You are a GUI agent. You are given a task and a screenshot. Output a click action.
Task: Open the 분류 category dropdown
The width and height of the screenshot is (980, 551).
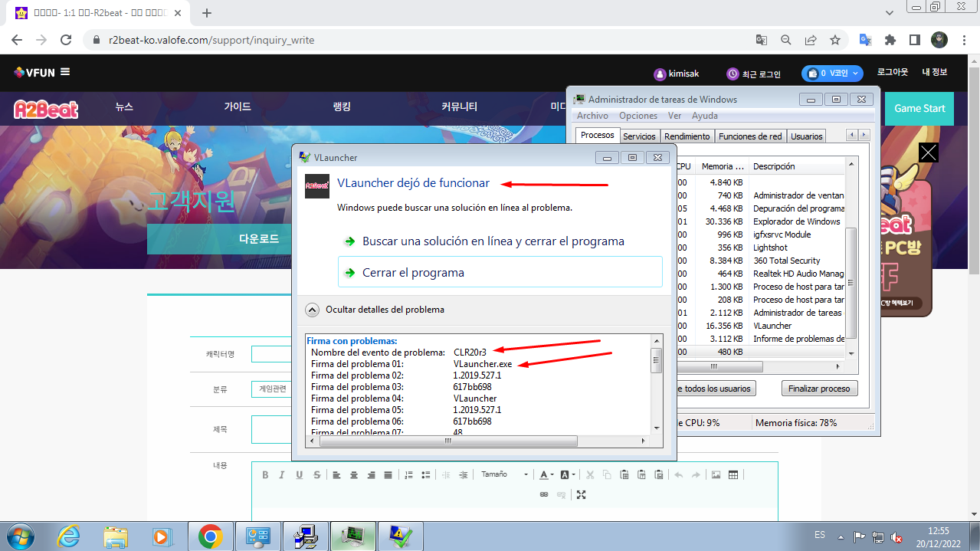tap(270, 389)
